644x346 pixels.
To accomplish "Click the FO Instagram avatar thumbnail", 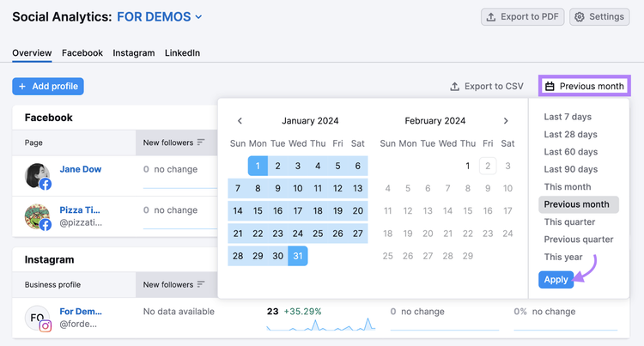I will 38,318.
